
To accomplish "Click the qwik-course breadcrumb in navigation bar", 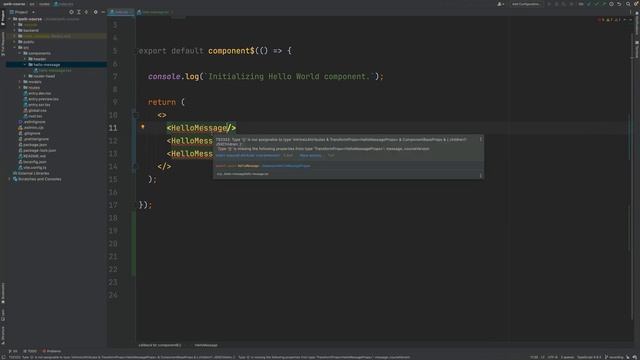I will (14, 4).
